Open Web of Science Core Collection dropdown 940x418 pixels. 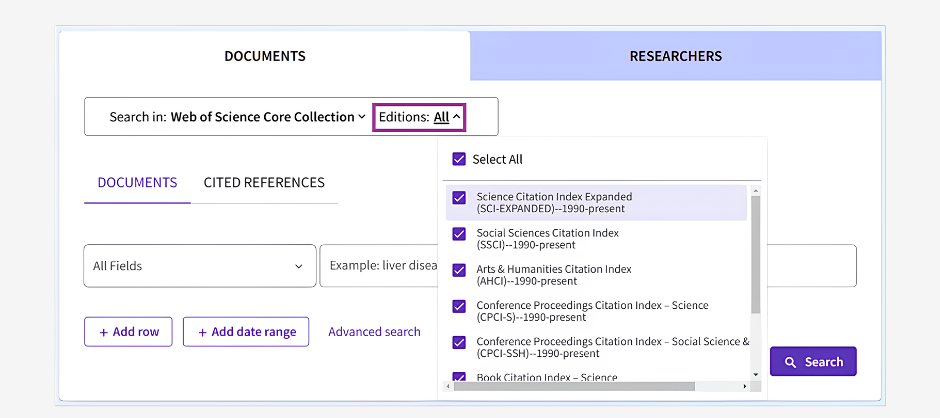point(268,117)
